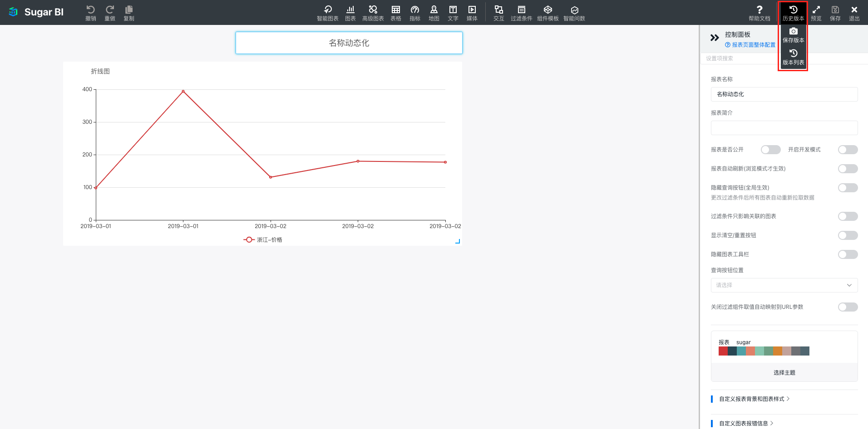Open the interaction (交互) tool
This screenshot has width=868, height=429.
[x=499, y=13]
